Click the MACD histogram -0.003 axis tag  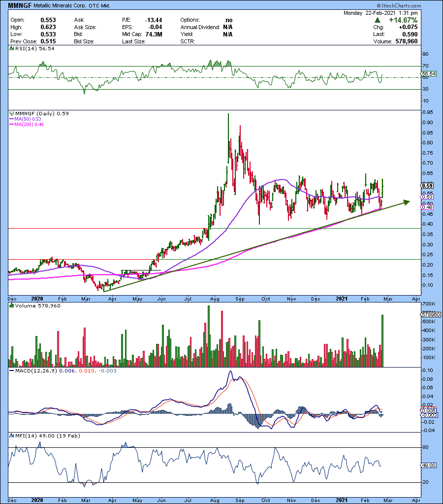click(429, 415)
